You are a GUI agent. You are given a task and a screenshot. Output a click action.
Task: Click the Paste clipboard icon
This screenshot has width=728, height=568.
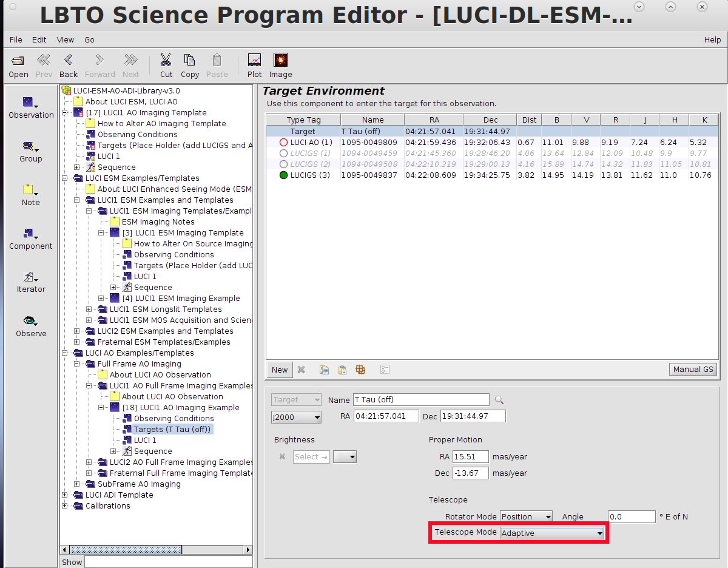tap(217, 60)
